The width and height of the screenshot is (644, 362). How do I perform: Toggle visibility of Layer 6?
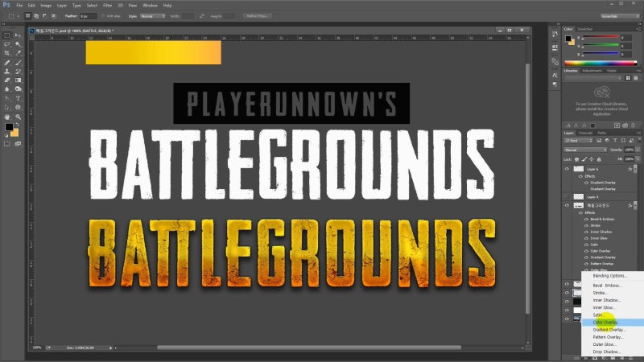point(567,169)
